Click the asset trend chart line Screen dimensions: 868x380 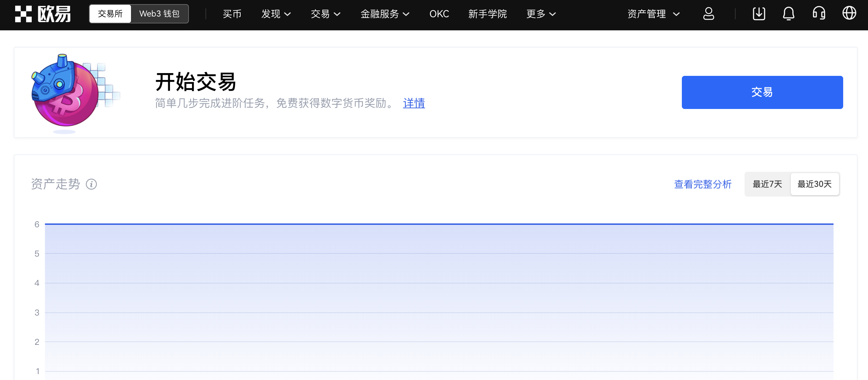439,224
